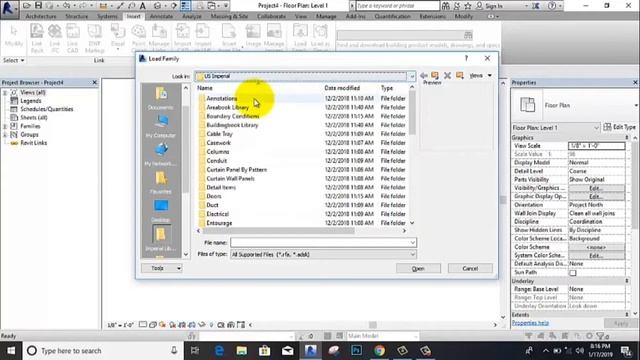Viewport: 640px width, 360px height.
Task: Click the Revit application menu logo
Action: (x=8, y=8)
